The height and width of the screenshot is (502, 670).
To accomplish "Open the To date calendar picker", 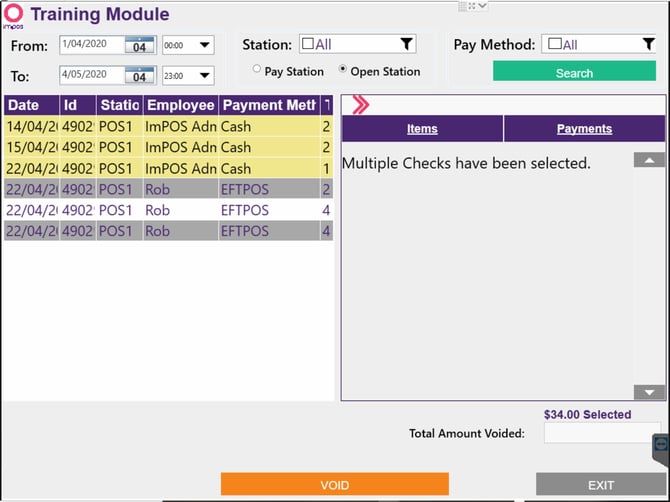I will point(139,75).
